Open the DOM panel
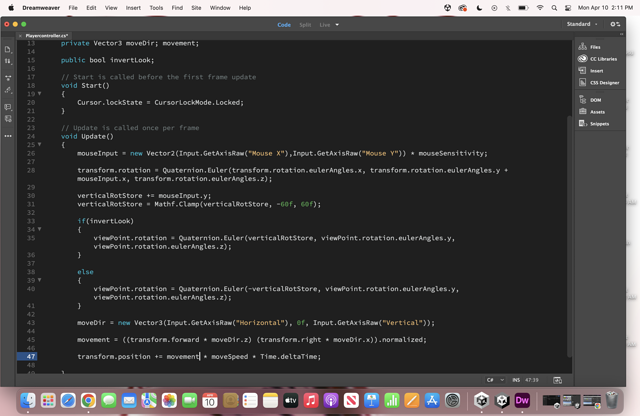 pyautogui.click(x=590, y=100)
